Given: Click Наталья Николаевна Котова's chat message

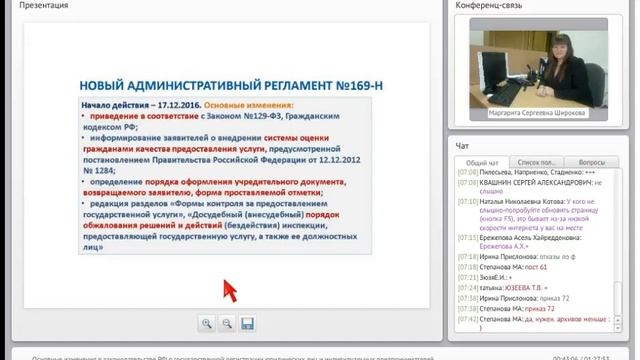Looking at the screenshot, I should click(529, 215).
